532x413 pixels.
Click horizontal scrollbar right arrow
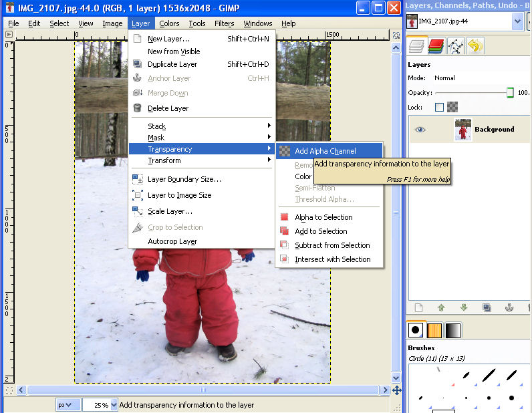pyautogui.click(x=385, y=390)
